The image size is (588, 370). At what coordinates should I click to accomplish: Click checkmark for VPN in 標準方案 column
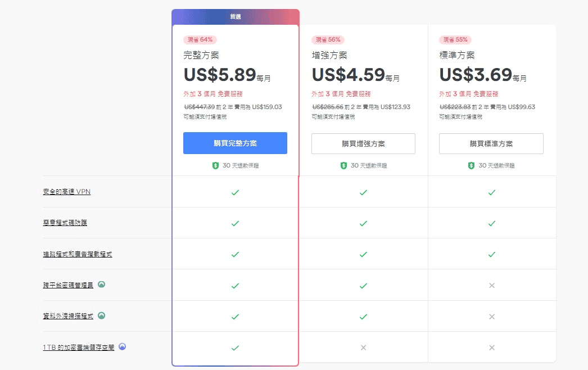pyautogui.click(x=492, y=192)
